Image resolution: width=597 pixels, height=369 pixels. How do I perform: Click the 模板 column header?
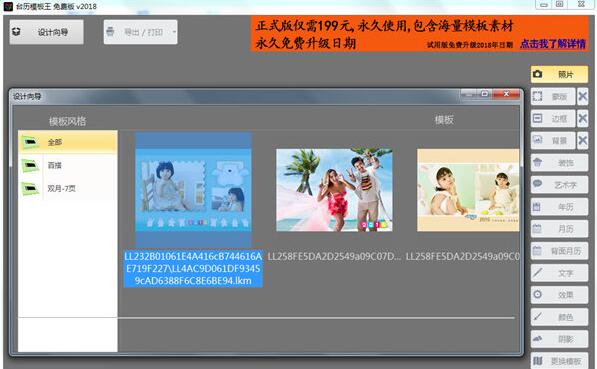(x=444, y=120)
